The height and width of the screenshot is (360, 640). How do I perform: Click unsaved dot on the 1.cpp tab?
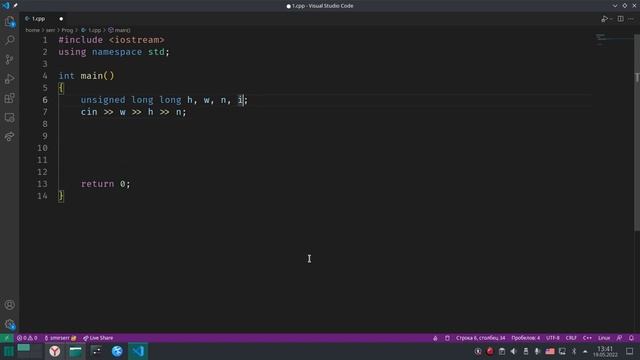coord(61,19)
